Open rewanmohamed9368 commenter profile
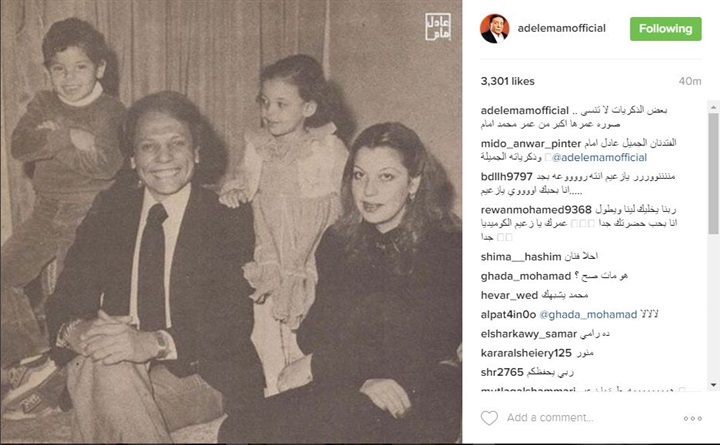The width and height of the screenshot is (720, 445). pos(536,209)
